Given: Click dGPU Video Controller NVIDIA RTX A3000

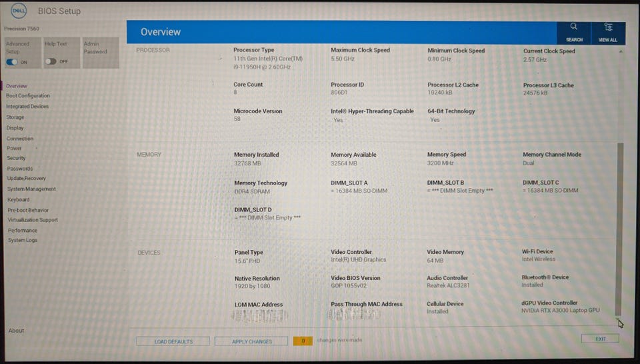Looking at the screenshot, I should click(x=561, y=311).
